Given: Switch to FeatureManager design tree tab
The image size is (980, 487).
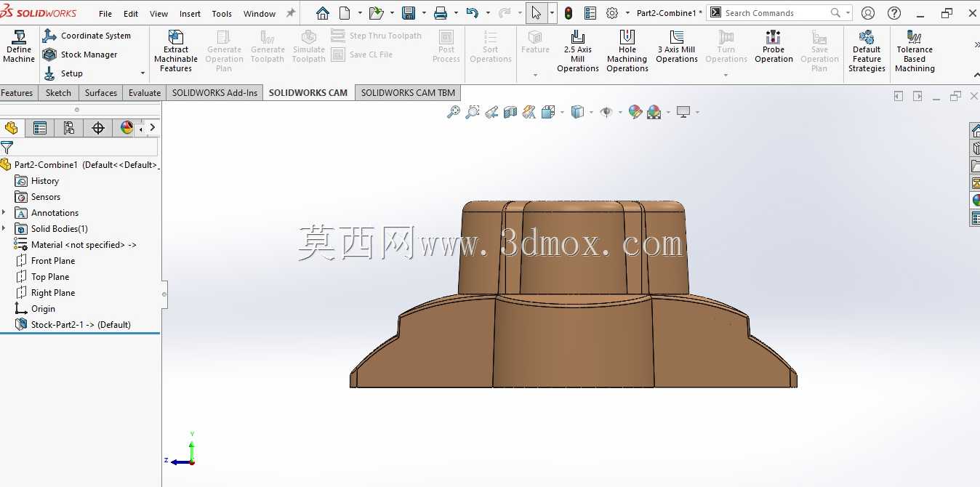Looking at the screenshot, I should coord(12,128).
